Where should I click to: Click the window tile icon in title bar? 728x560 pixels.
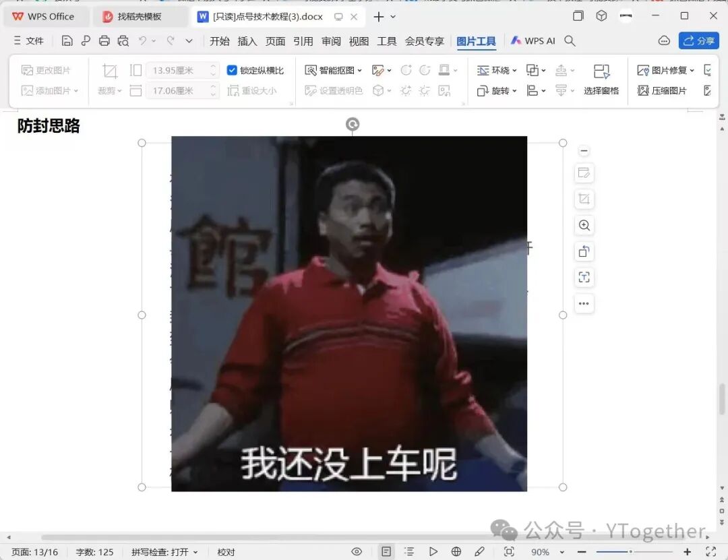[x=578, y=15]
